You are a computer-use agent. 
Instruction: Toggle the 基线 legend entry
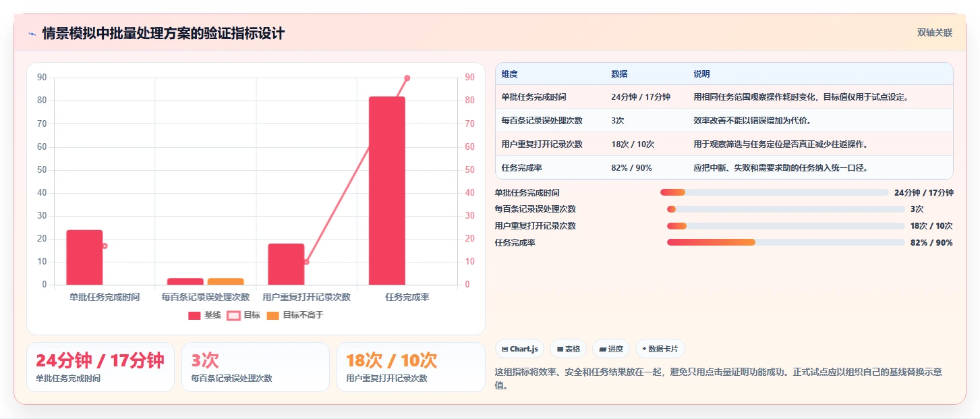point(204,315)
